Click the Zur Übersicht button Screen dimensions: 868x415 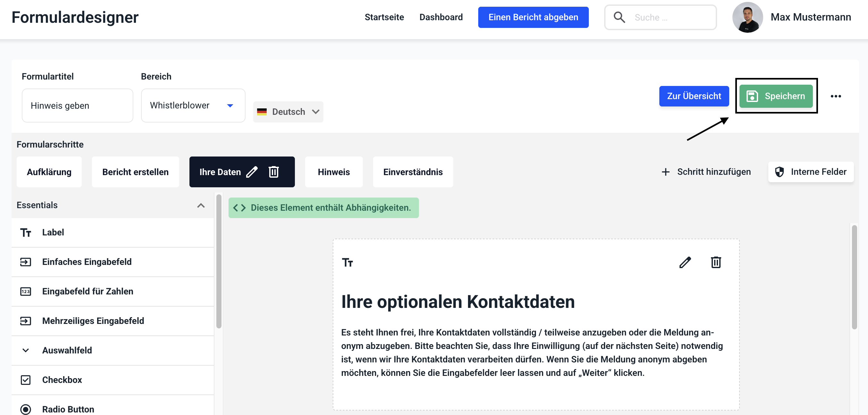[x=694, y=97]
